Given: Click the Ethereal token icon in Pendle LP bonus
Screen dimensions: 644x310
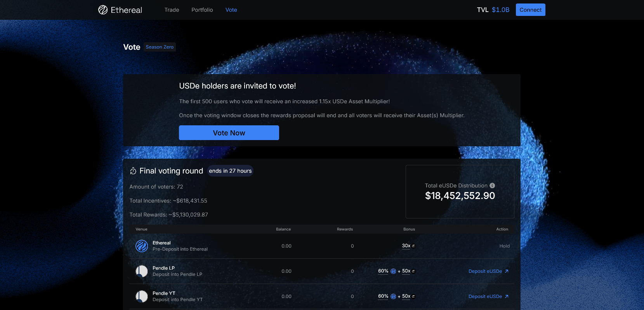Looking at the screenshot, I should click(x=393, y=271).
